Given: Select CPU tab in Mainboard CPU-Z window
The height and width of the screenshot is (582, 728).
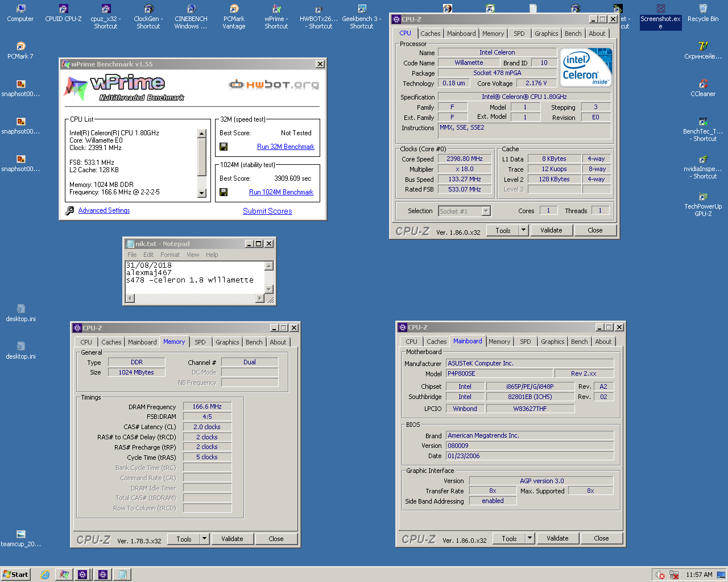Looking at the screenshot, I should point(412,342).
